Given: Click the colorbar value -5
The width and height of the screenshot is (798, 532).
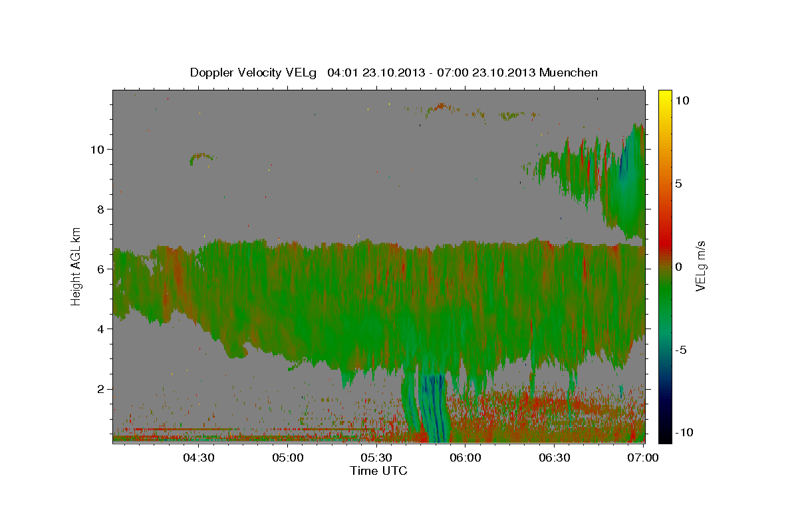Looking at the screenshot, I should click(682, 350).
